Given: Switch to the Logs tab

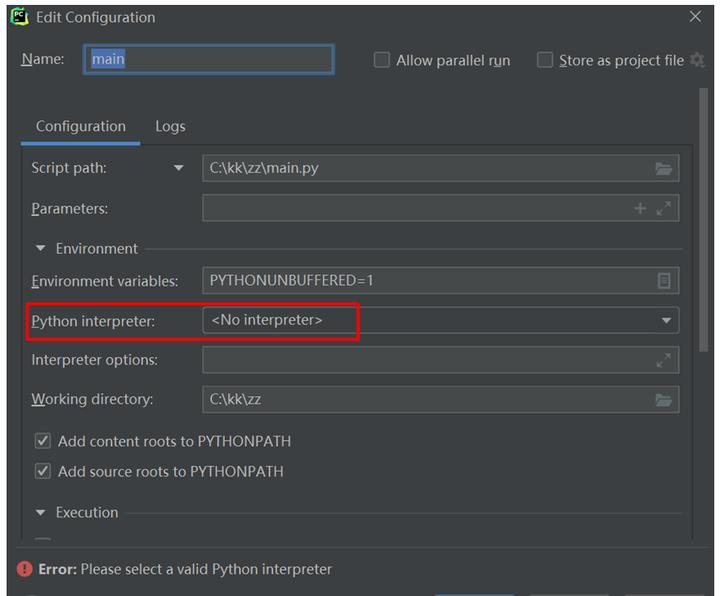Looking at the screenshot, I should click(170, 126).
